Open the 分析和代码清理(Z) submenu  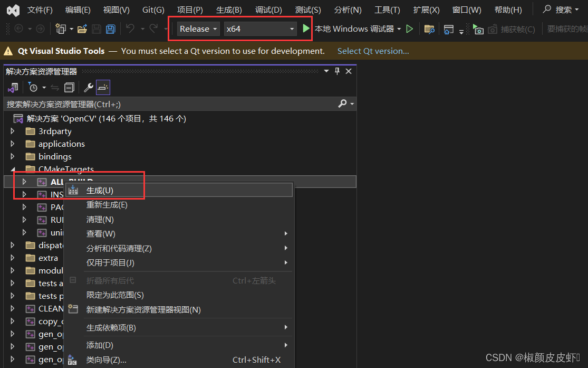click(x=179, y=248)
